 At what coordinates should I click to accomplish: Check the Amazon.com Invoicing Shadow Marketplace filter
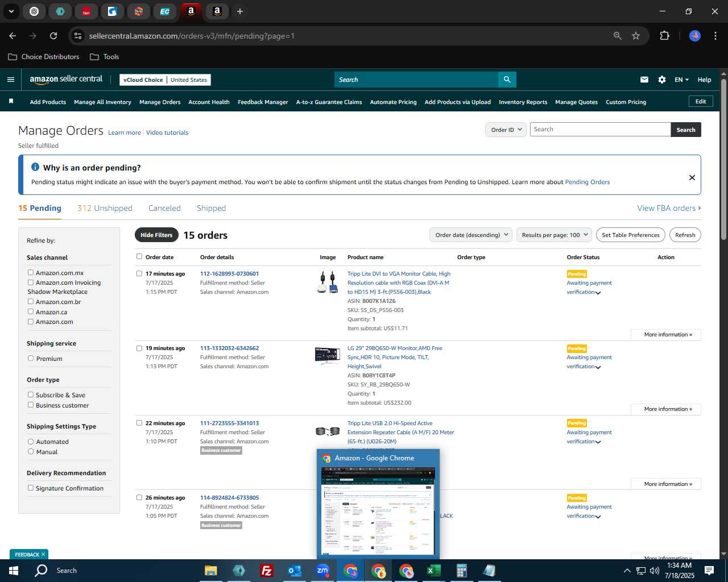click(31, 282)
